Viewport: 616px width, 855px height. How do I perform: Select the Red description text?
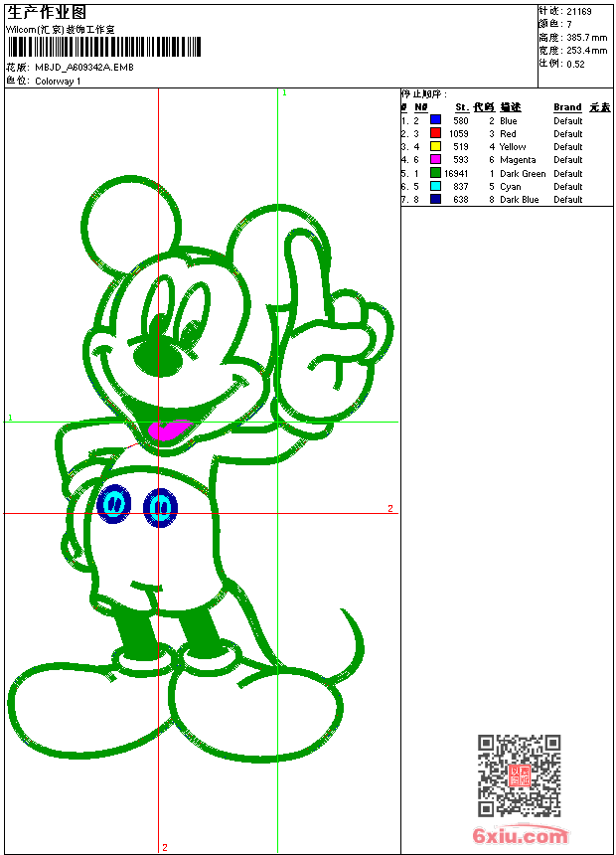pos(508,134)
